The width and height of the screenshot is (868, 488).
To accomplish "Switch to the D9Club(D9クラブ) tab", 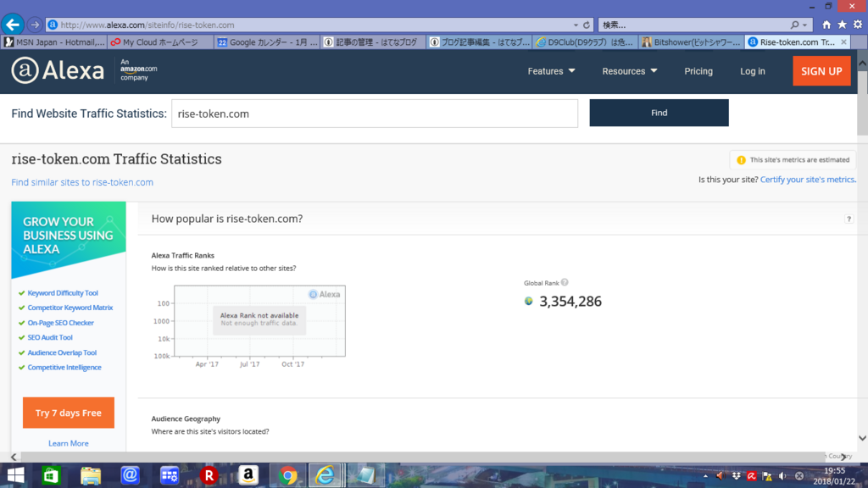I will (585, 42).
